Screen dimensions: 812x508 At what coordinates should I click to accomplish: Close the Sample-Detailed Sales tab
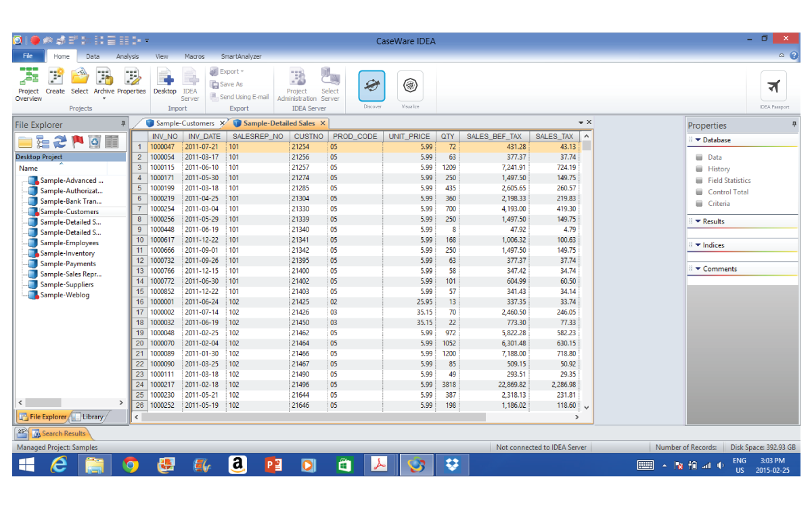323,123
